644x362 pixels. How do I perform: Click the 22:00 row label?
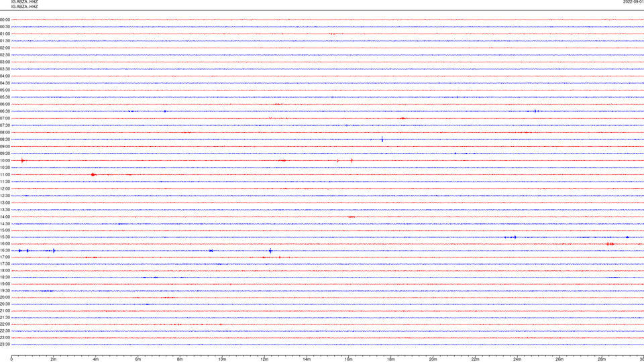tap(5, 324)
